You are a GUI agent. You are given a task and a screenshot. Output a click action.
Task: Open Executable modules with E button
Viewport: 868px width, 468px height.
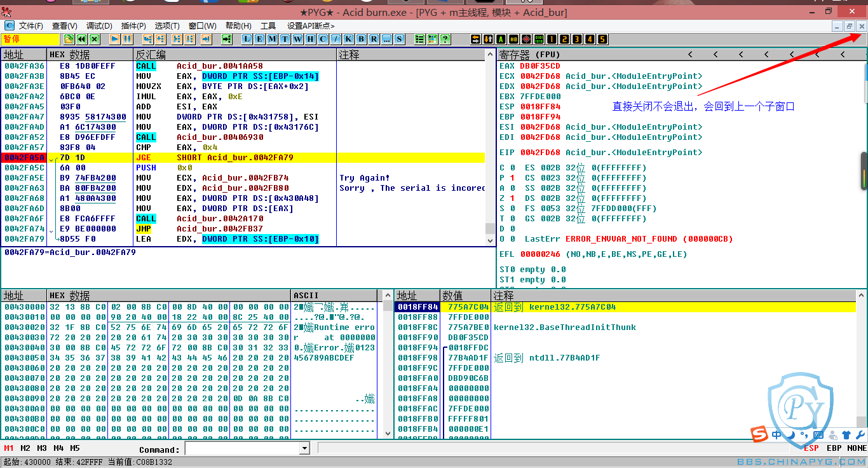pos(259,39)
